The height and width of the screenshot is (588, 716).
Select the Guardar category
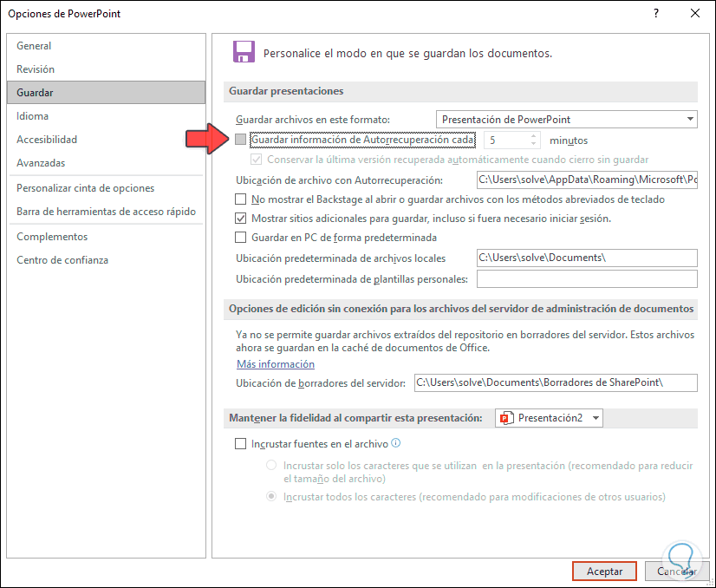pos(107,92)
